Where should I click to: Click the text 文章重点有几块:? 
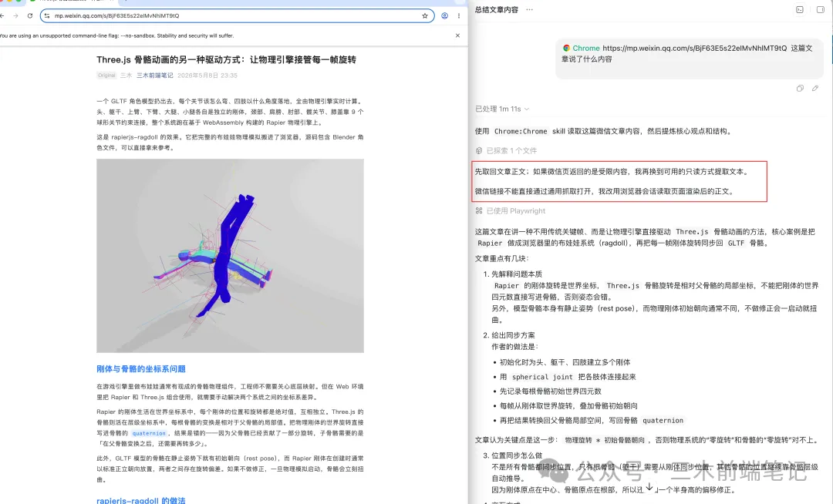click(501, 258)
